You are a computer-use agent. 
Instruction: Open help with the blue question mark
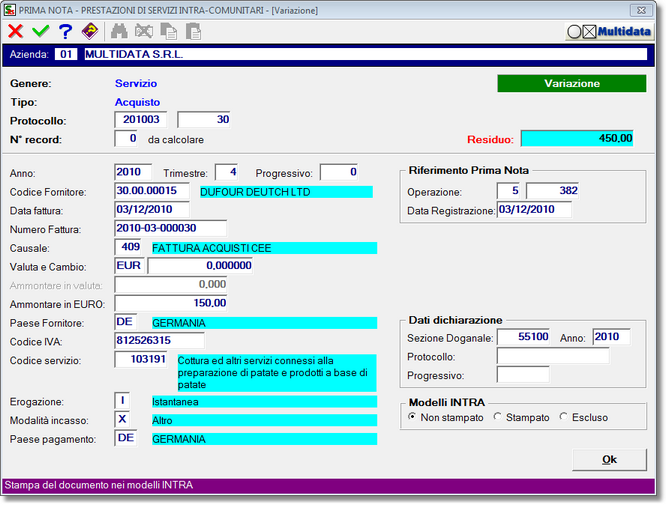(65, 31)
